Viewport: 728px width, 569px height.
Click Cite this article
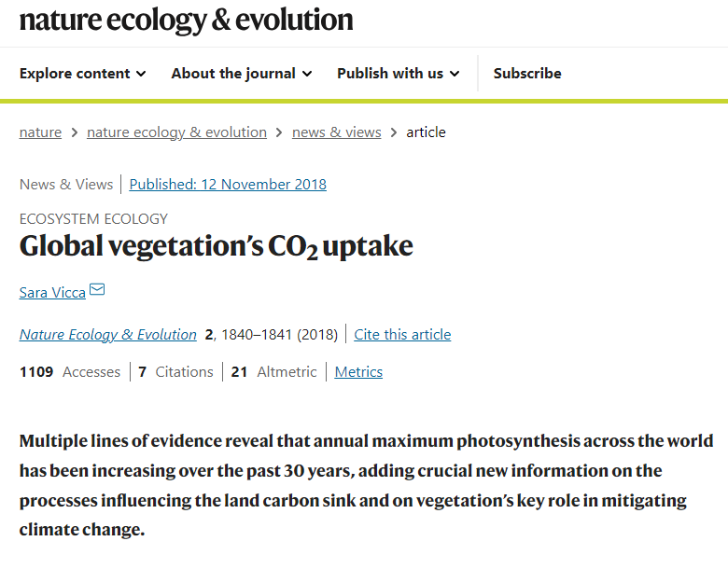coord(402,335)
